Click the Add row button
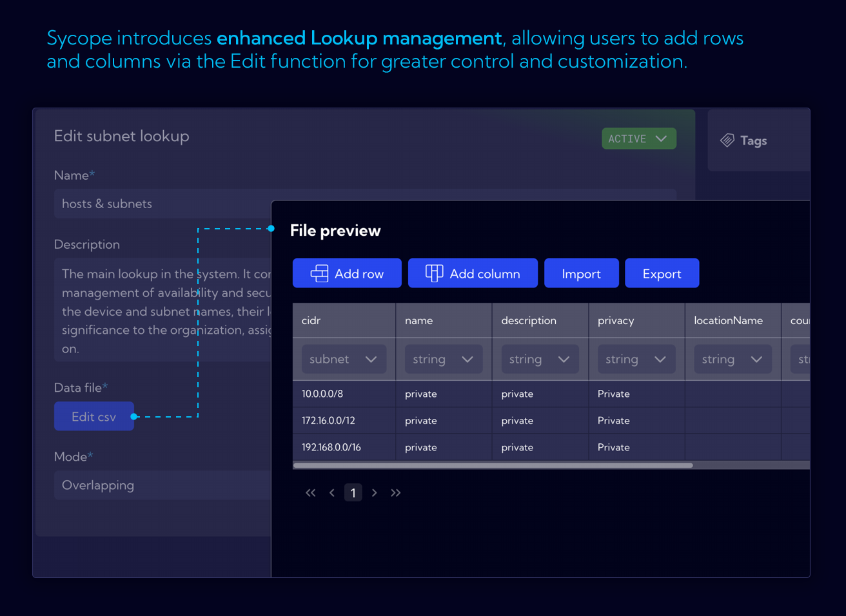This screenshot has width=846, height=616. (x=347, y=273)
